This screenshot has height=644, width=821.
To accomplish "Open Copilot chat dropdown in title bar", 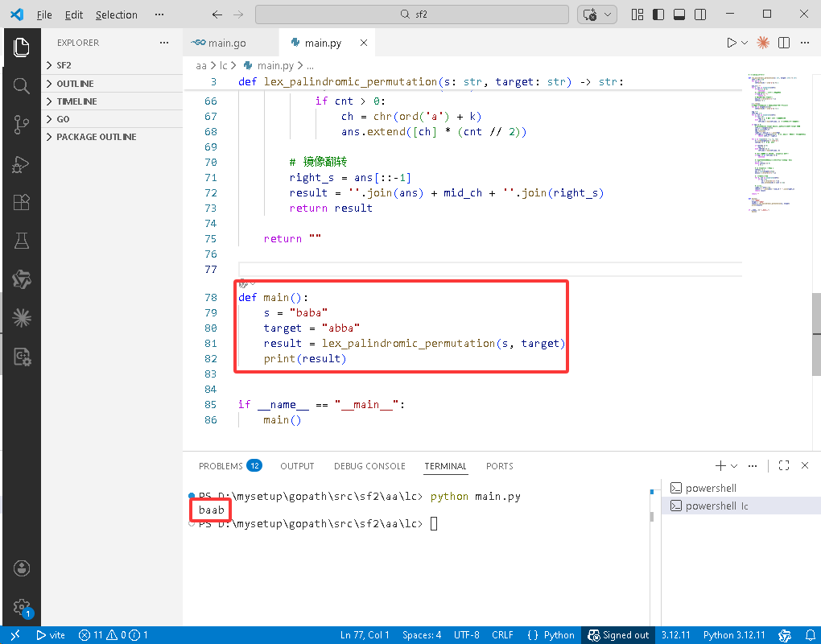I will click(608, 14).
